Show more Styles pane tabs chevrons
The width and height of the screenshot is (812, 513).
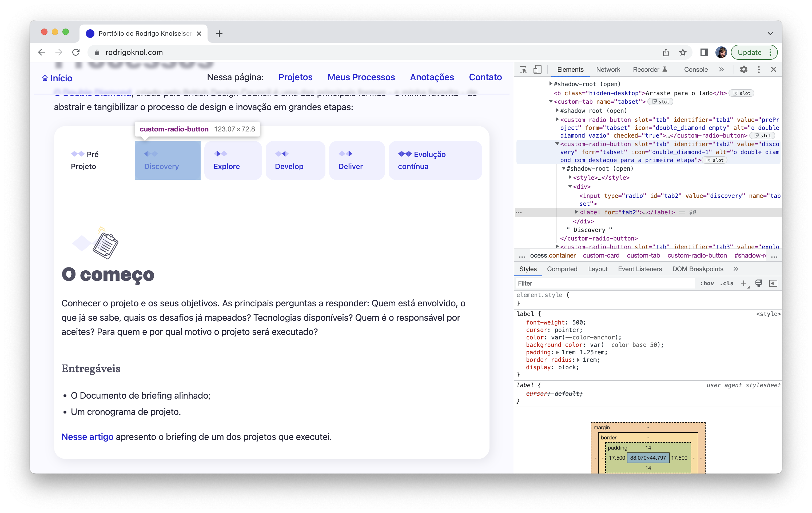click(x=736, y=269)
